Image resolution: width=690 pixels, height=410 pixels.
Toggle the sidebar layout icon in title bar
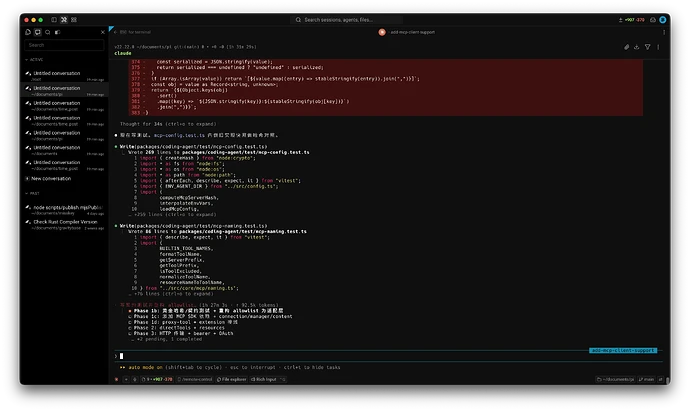tap(54, 20)
